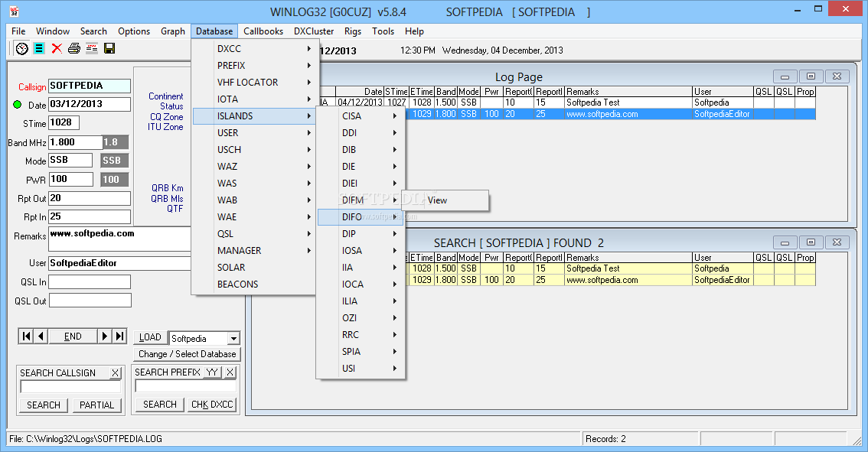
Task: Click the PARTIAL search button
Action: tap(96, 405)
